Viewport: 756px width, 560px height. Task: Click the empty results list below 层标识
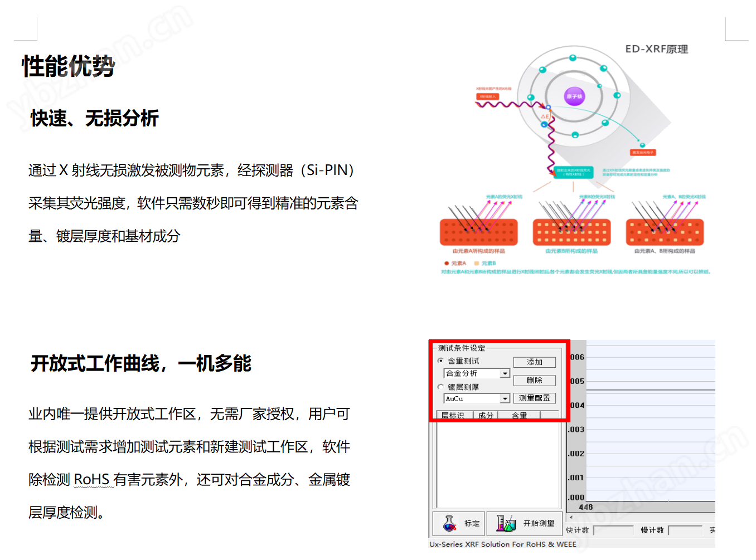(498, 464)
